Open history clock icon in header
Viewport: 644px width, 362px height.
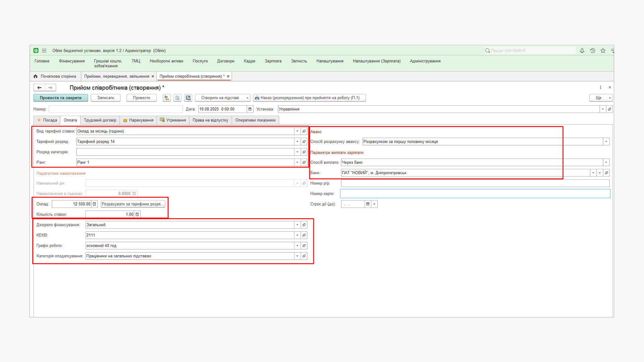(593, 51)
